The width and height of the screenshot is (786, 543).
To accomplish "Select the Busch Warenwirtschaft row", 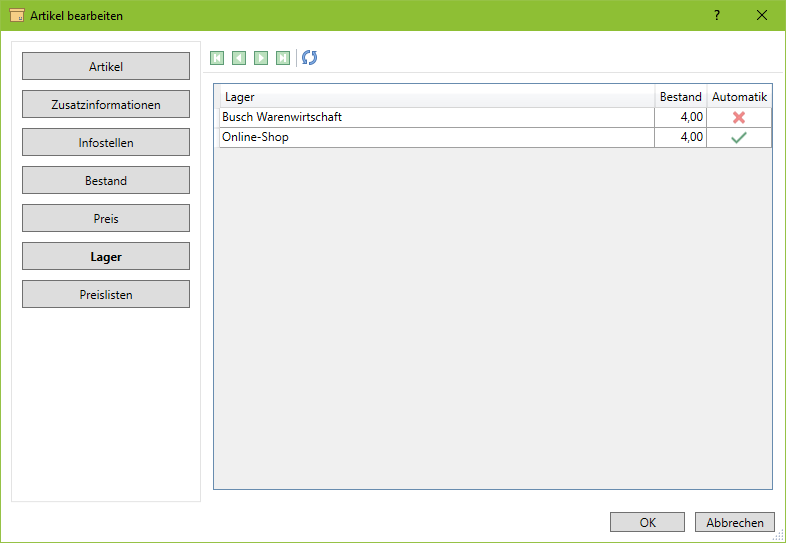I will [x=436, y=117].
